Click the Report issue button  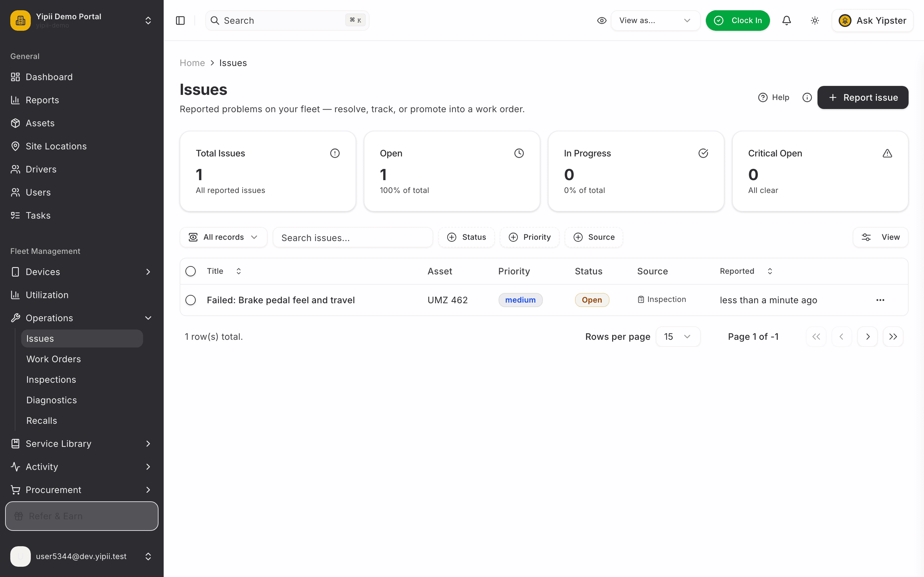tap(862, 97)
